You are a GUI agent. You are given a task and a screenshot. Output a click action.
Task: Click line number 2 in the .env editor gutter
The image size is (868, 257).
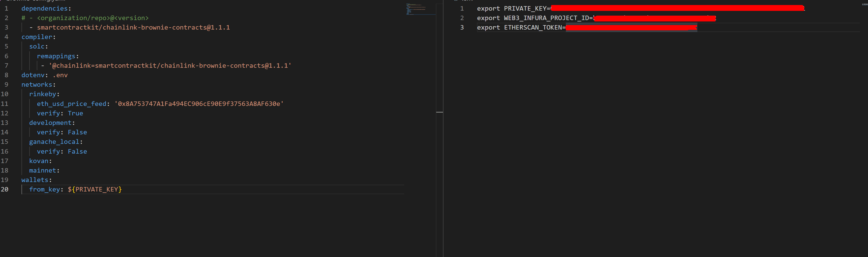[462, 18]
